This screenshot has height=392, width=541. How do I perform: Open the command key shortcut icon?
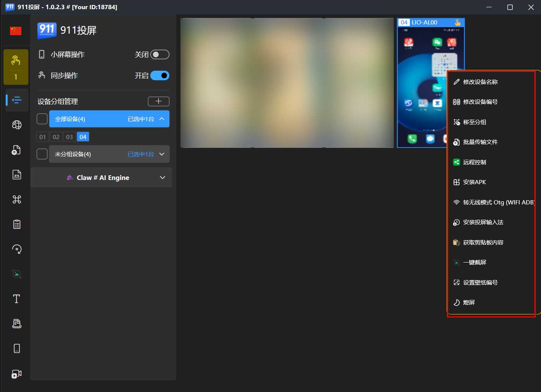coord(16,199)
